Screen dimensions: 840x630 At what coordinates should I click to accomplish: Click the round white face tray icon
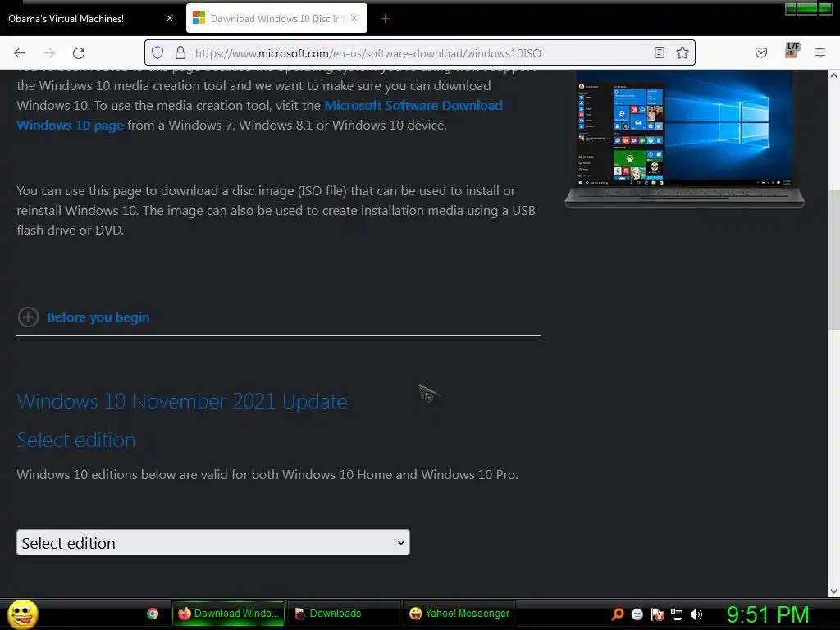tap(637, 614)
